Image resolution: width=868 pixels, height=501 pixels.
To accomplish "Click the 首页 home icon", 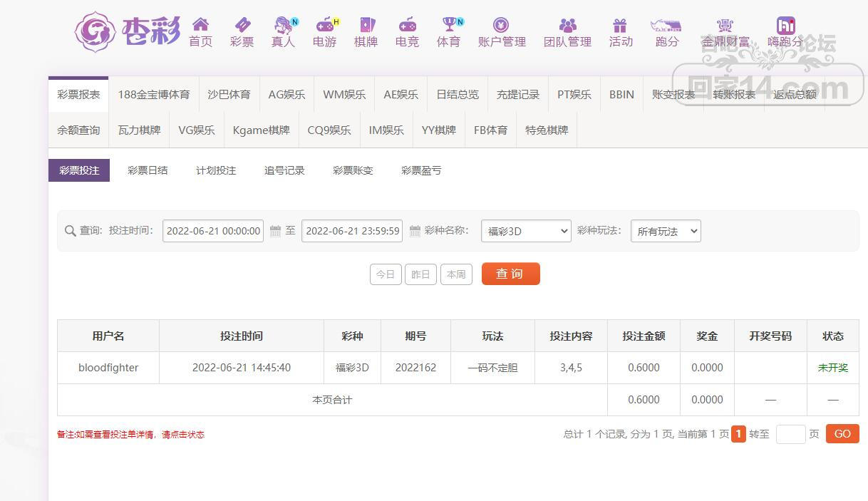I will (200, 26).
